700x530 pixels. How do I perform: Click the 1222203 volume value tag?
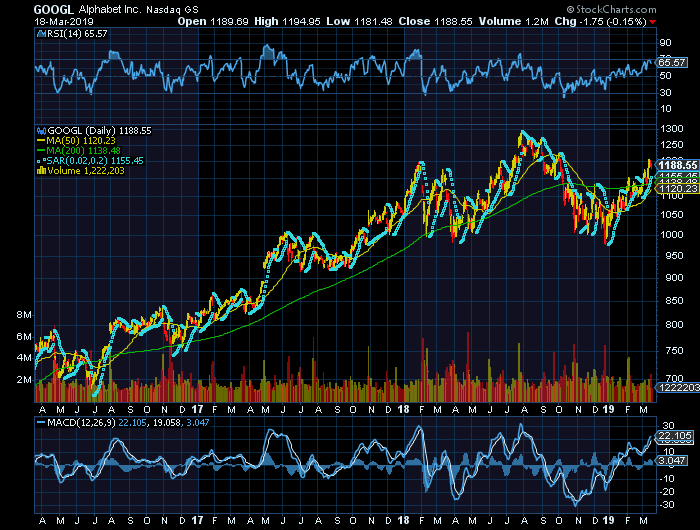point(675,386)
